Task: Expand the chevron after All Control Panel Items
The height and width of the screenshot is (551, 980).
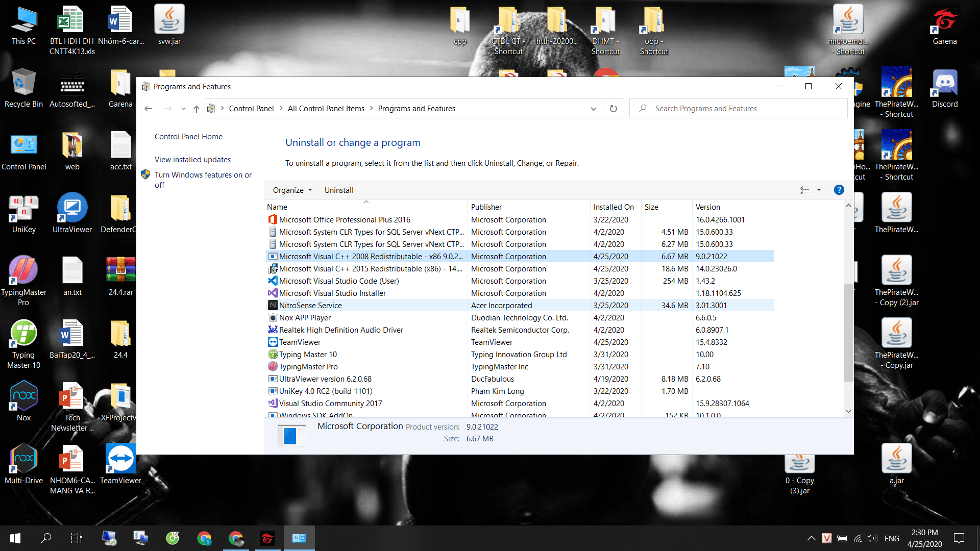Action: (x=371, y=108)
